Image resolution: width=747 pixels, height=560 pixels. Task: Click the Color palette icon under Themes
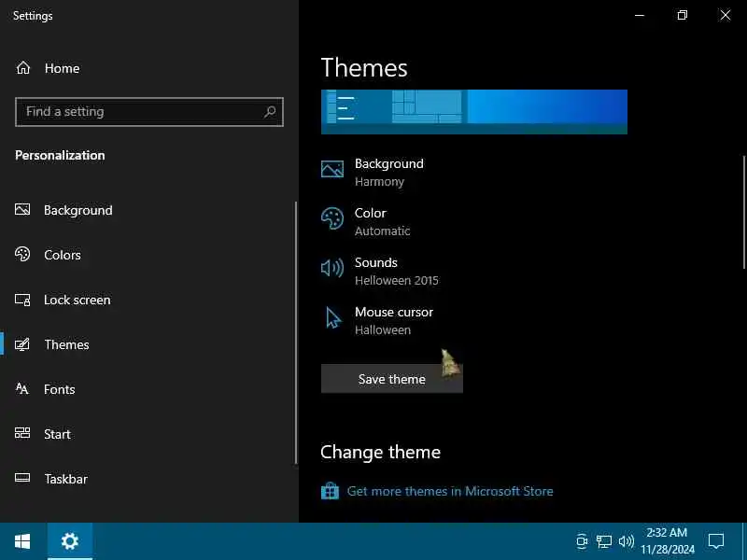pyautogui.click(x=332, y=218)
